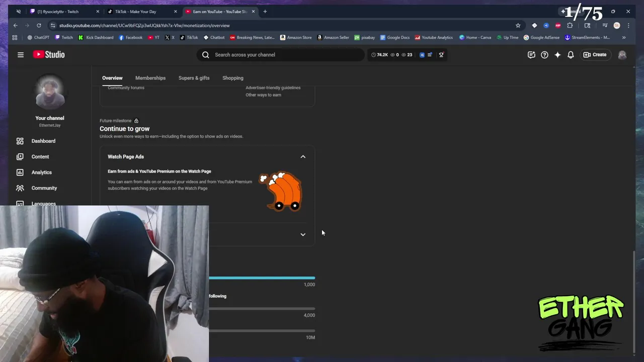Bookmark this page with the star icon
Screen dimensions: 644x362
click(518, 25)
